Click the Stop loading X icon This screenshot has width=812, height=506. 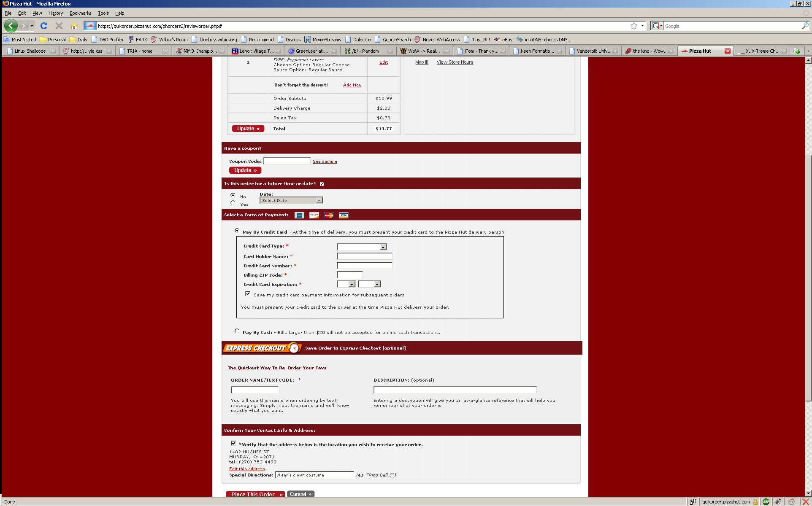click(59, 26)
